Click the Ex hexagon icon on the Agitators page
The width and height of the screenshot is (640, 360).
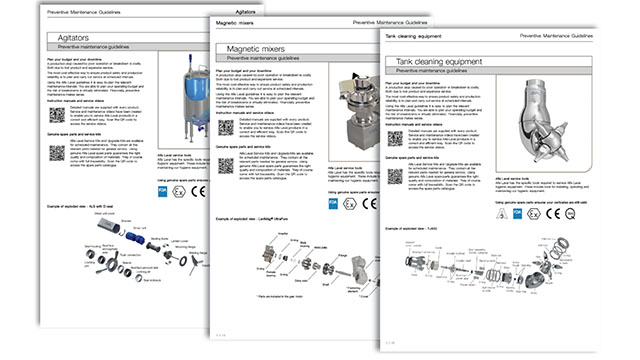tap(179, 191)
